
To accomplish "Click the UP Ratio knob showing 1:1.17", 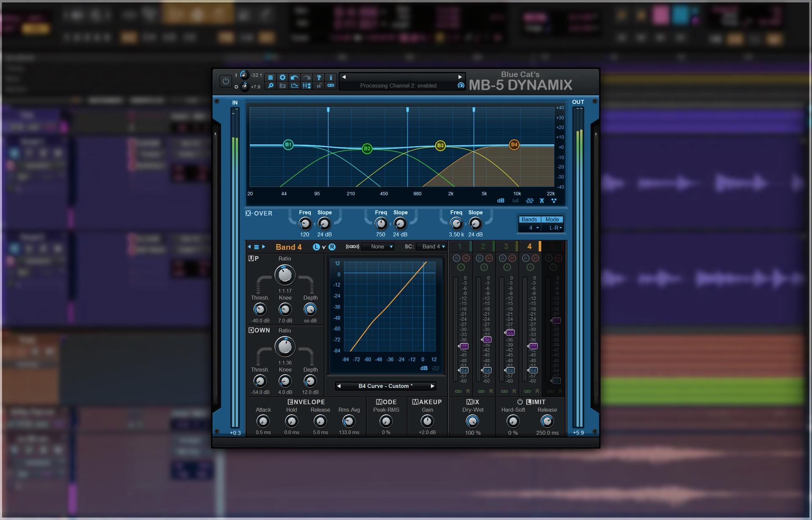I will click(x=285, y=275).
